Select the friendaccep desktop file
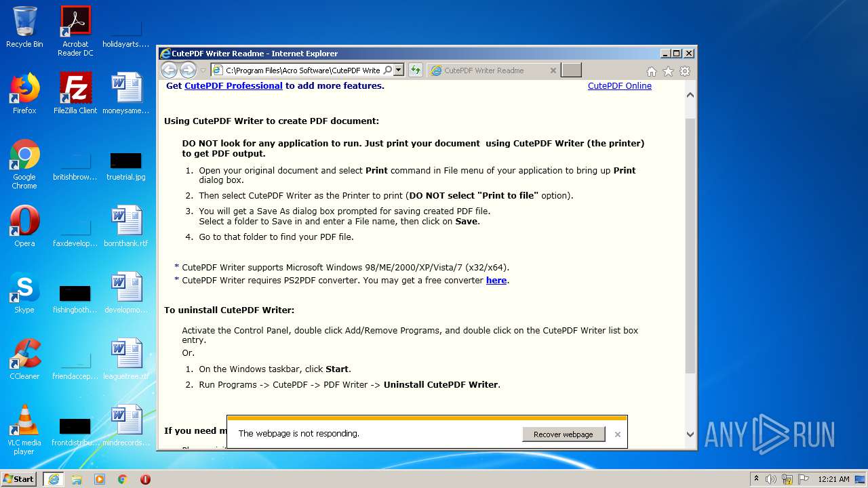Image resolution: width=868 pixels, height=488 pixels. pos(75,363)
